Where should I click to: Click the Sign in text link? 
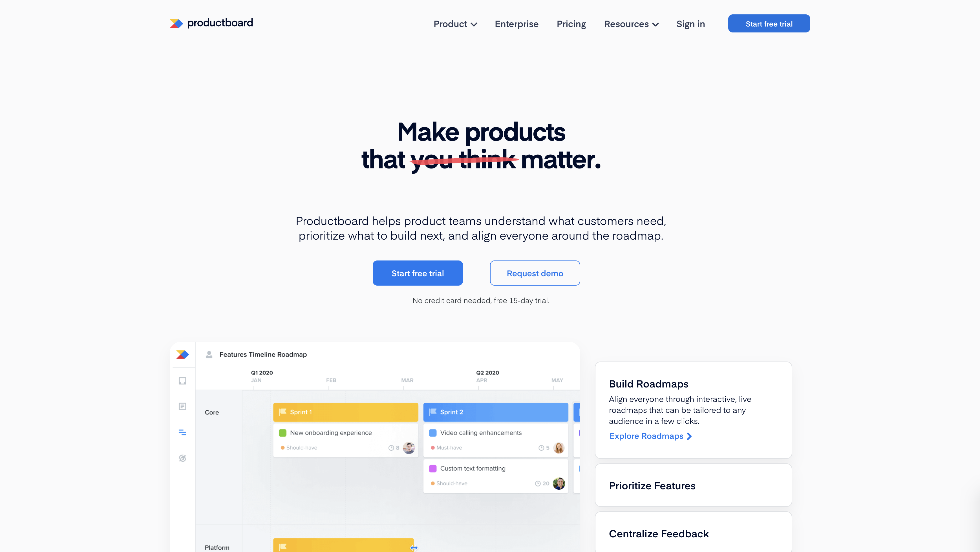690,24
